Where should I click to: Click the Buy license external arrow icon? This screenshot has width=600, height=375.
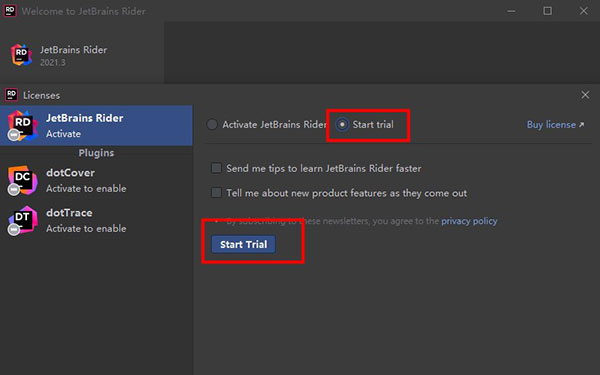tap(581, 125)
